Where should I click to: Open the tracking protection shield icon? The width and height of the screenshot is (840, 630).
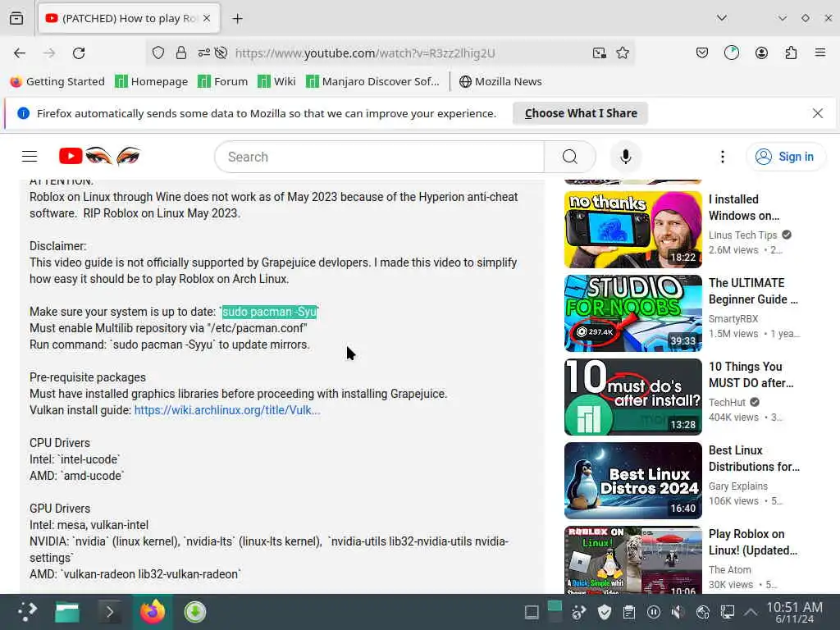tap(158, 52)
